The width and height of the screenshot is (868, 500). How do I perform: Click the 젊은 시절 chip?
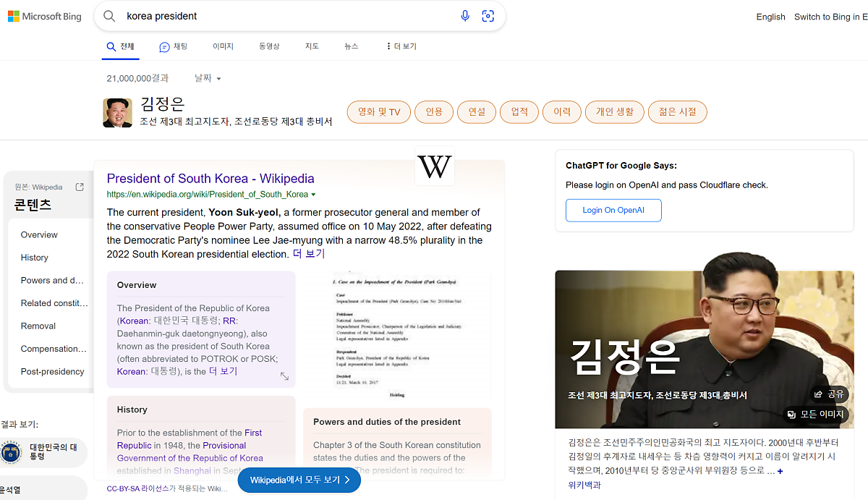(x=678, y=112)
